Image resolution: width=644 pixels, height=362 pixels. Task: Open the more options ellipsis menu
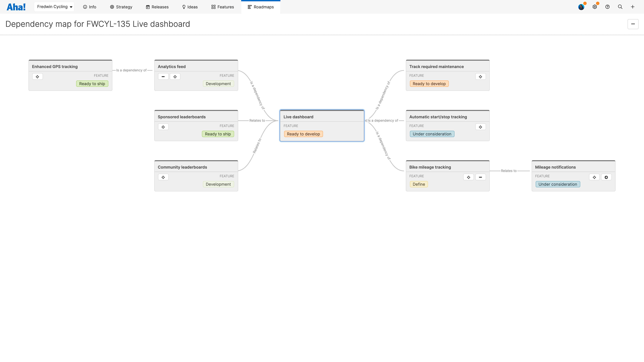(633, 24)
